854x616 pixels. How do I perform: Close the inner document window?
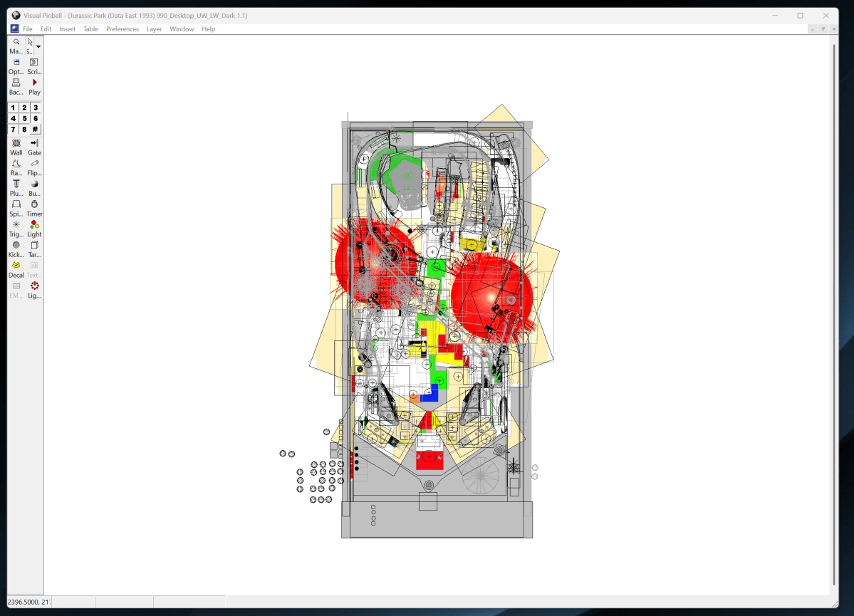click(x=833, y=29)
